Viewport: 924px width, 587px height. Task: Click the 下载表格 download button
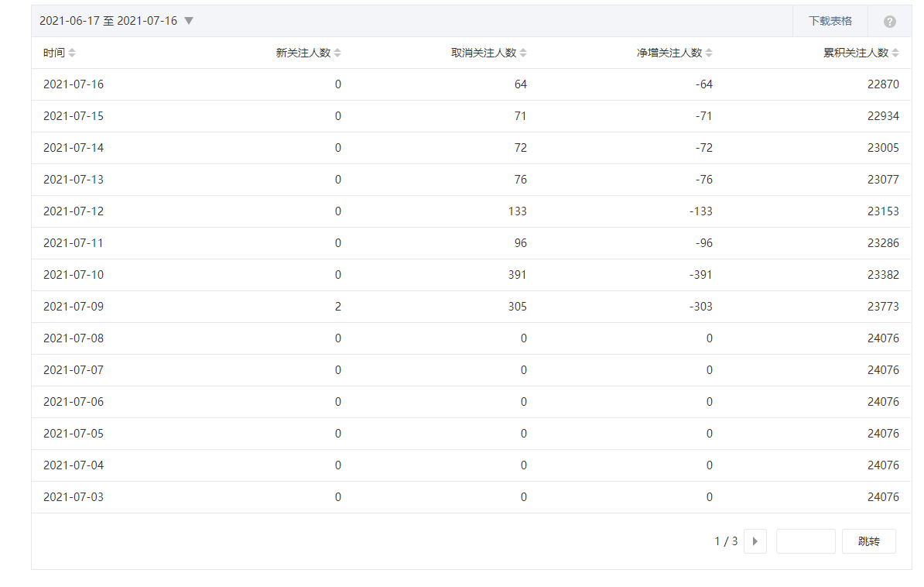click(830, 21)
